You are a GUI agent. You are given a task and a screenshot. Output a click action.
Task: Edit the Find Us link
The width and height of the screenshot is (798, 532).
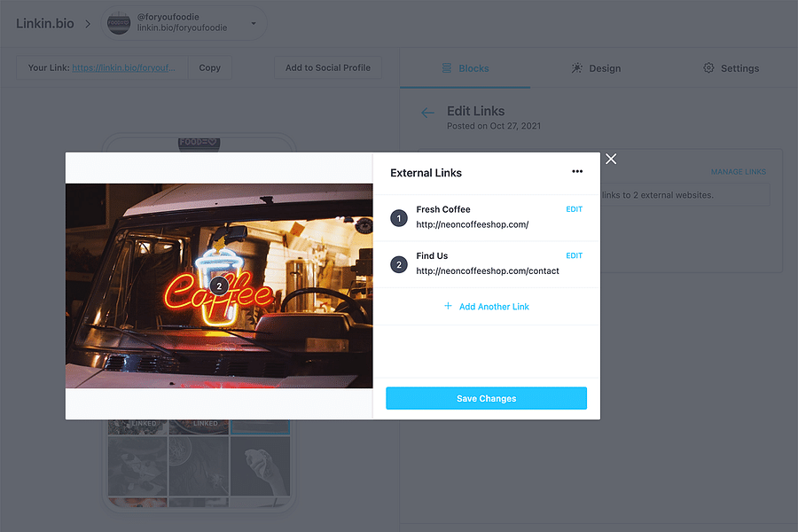574,254
